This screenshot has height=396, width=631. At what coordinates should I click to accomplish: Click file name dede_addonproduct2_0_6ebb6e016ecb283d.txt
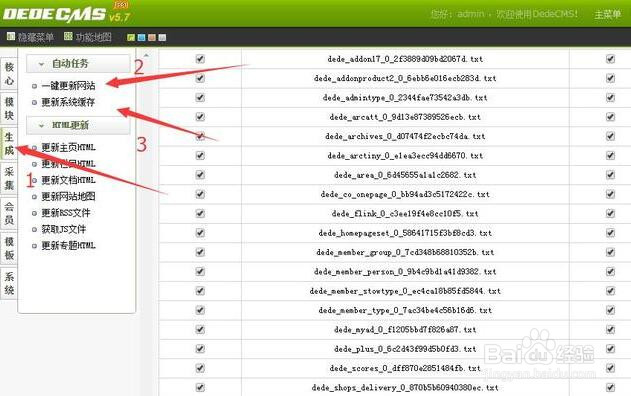click(405, 78)
